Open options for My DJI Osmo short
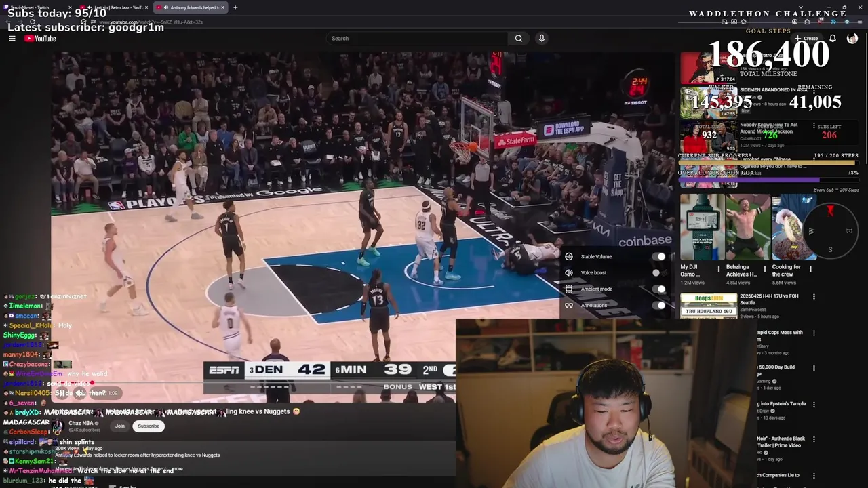The width and height of the screenshot is (868, 488). click(719, 268)
